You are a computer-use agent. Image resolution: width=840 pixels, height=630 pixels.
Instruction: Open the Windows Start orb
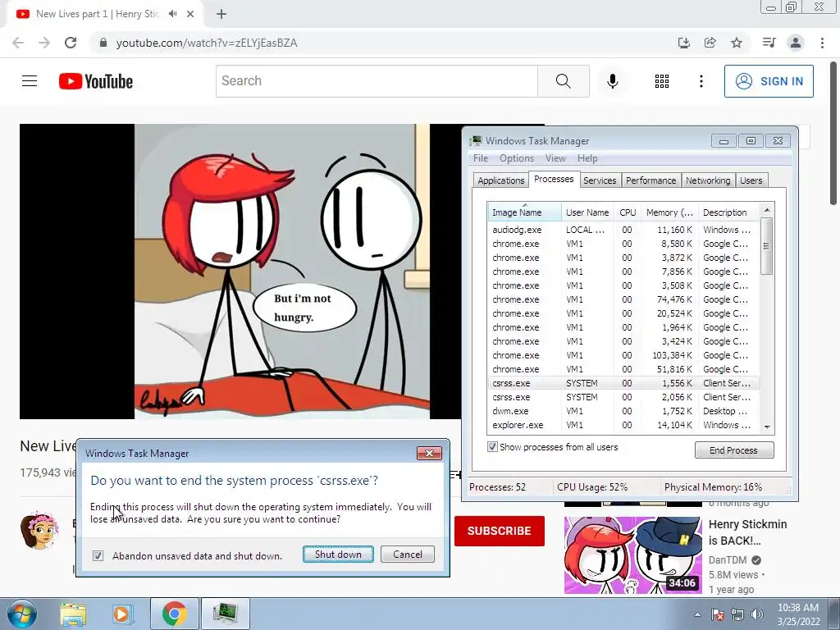point(22,614)
